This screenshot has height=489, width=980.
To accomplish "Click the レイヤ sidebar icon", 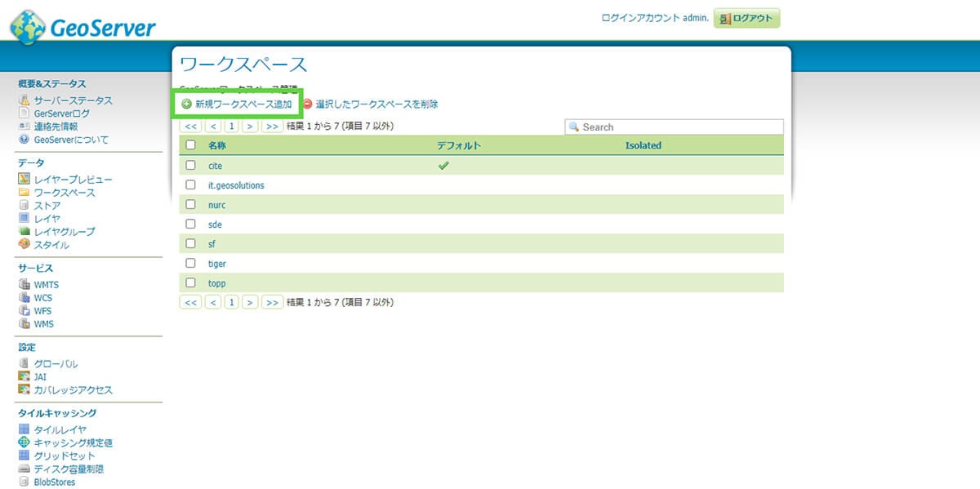I will (24, 219).
